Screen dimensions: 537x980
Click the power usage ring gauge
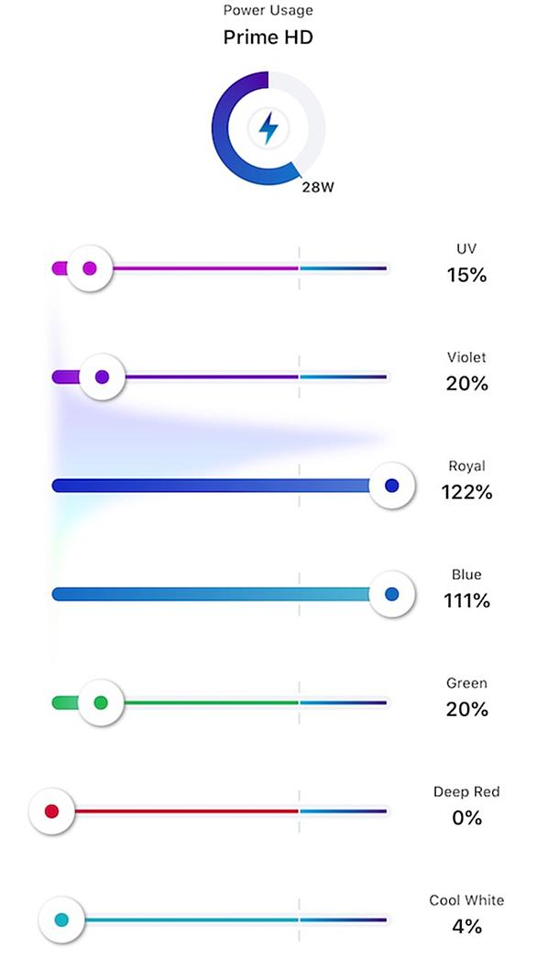click(268, 128)
